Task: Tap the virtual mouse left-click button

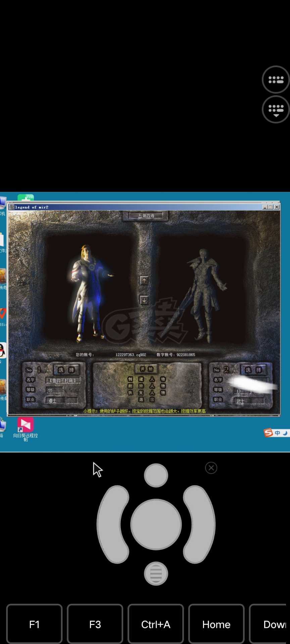Action: (x=113, y=524)
